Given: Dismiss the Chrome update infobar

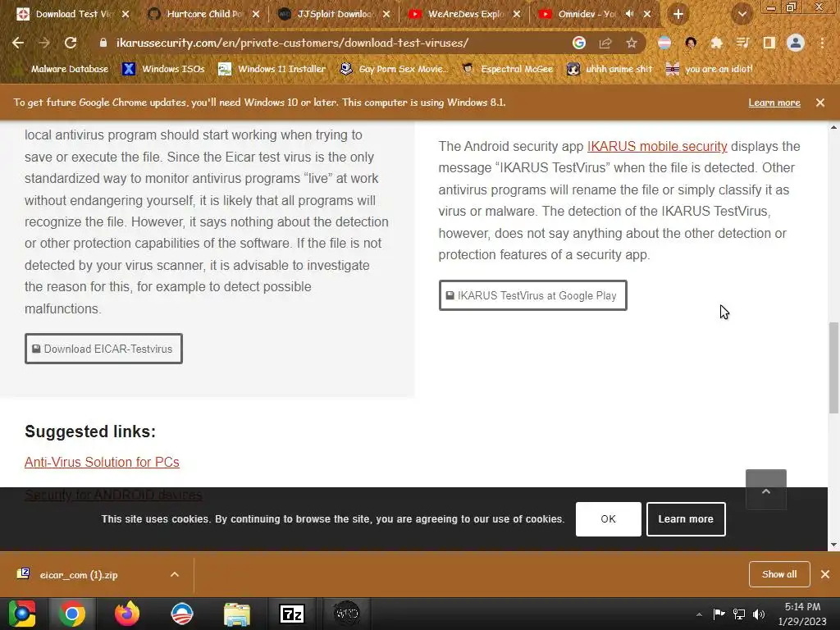Looking at the screenshot, I should [820, 103].
